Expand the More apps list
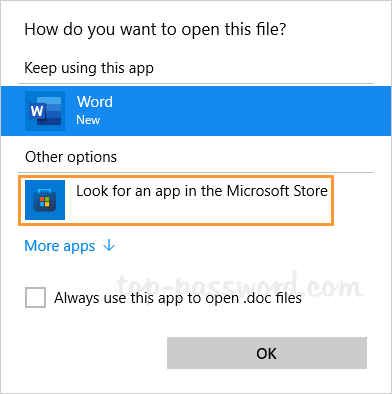392x394 pixels. [70, 246]
